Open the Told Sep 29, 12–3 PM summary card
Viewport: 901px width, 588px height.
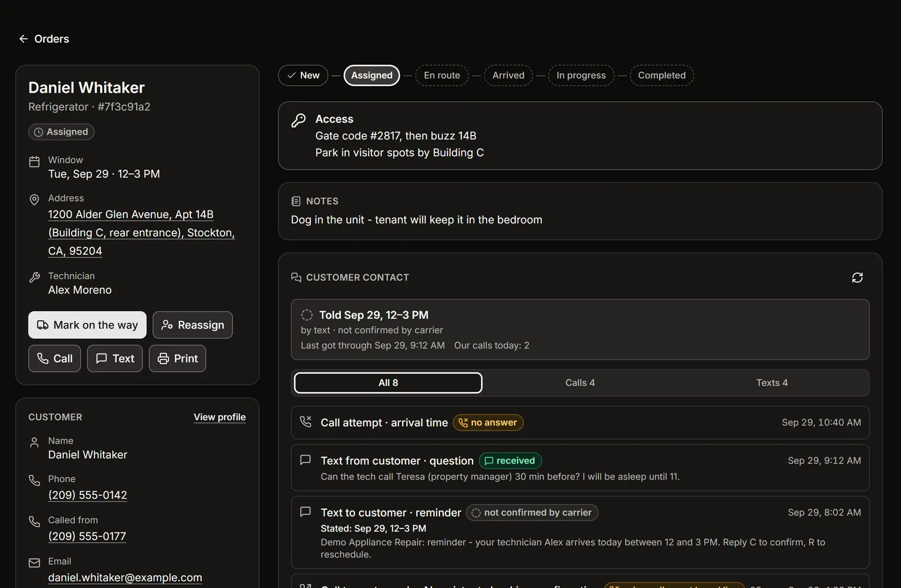pos(580,330)
